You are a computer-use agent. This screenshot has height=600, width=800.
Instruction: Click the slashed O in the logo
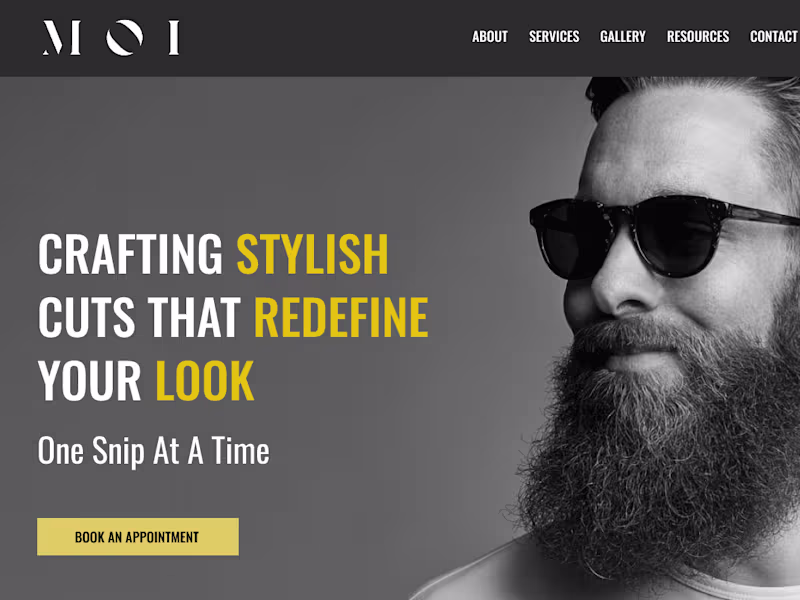124,37
